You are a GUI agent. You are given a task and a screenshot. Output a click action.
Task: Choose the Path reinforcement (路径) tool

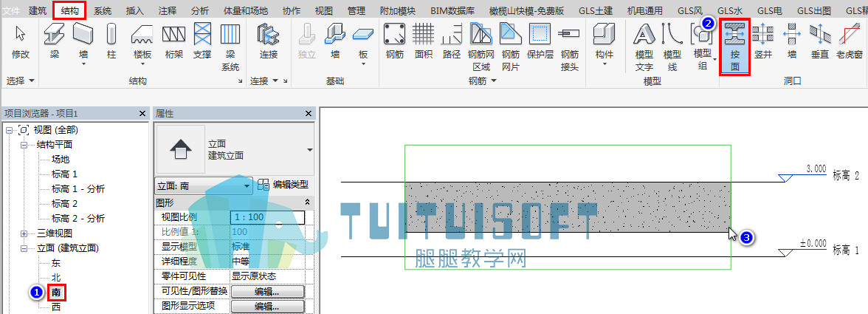452,41
